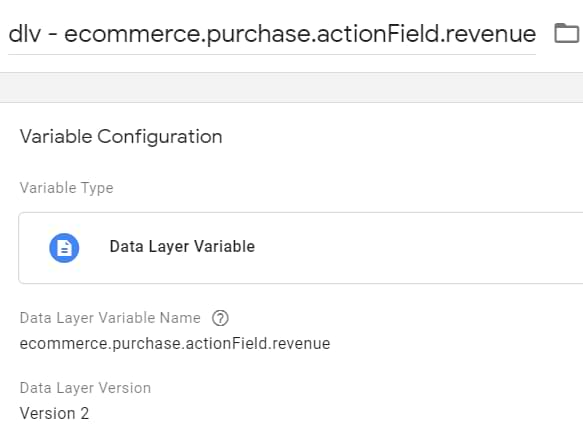583x432 pixels.
Task: Place cursor on 'revenue' in the title
Action: point(490,34)
